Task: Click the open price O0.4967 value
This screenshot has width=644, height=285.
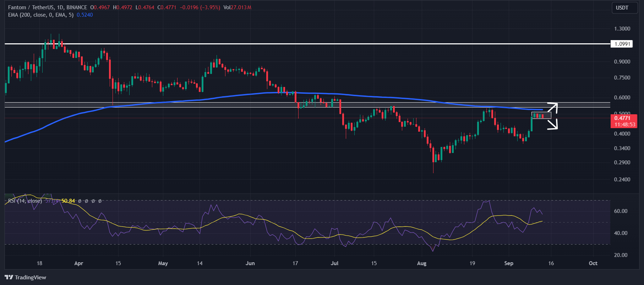Action: click(100, 7)
